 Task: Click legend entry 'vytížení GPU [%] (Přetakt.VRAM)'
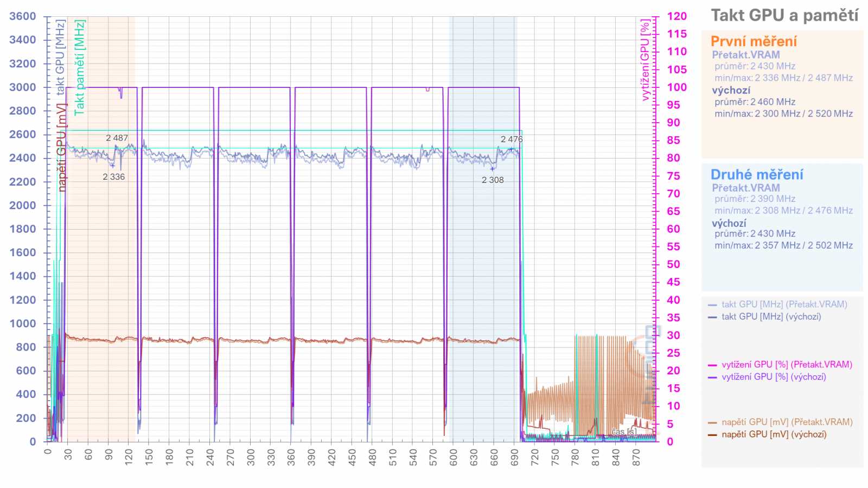click(x=787, y=365)
